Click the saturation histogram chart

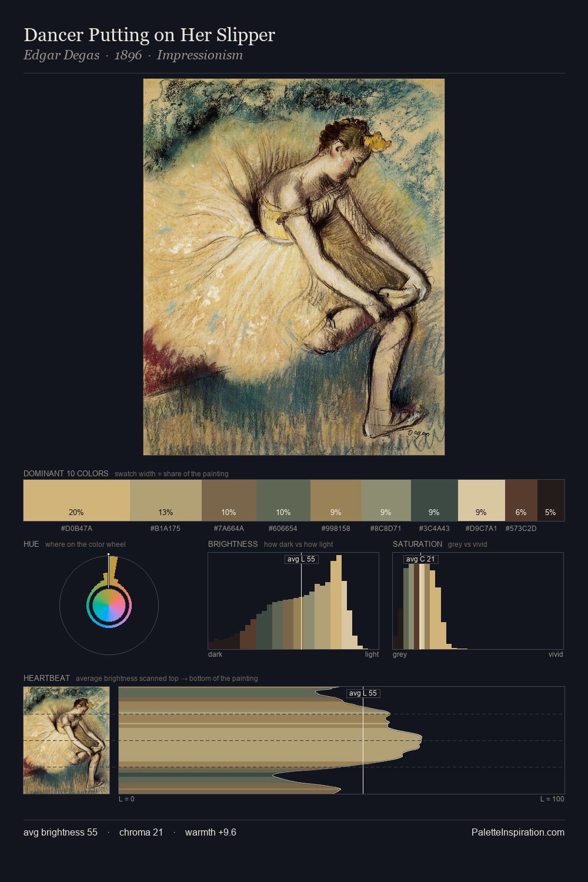click(478, 601)
